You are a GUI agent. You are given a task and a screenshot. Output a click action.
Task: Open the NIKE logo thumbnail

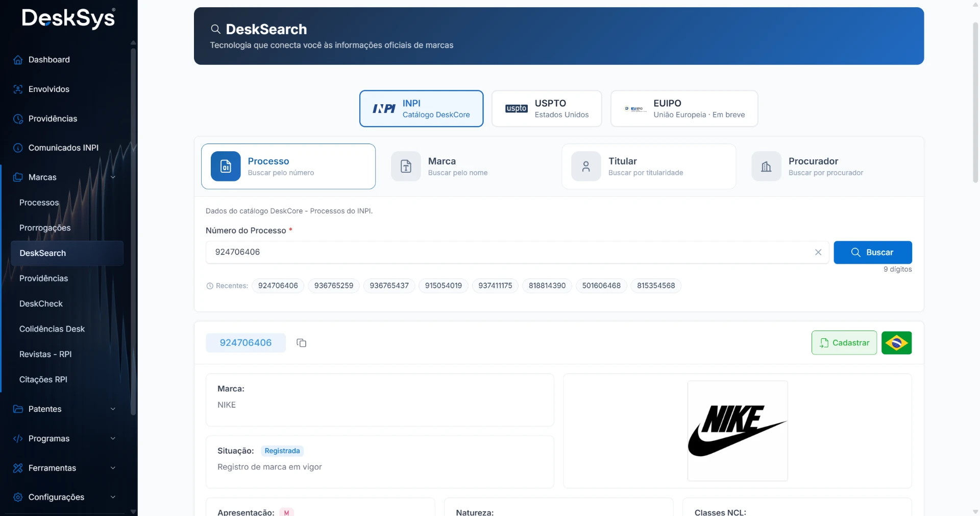tap(738, 431)
